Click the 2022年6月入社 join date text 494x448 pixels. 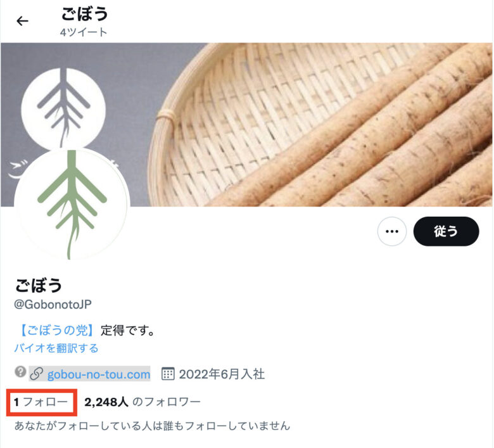tap(222, 374)
